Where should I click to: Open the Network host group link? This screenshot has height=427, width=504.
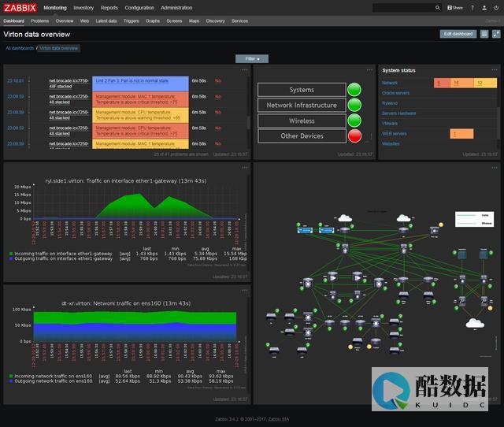[390, 83]
